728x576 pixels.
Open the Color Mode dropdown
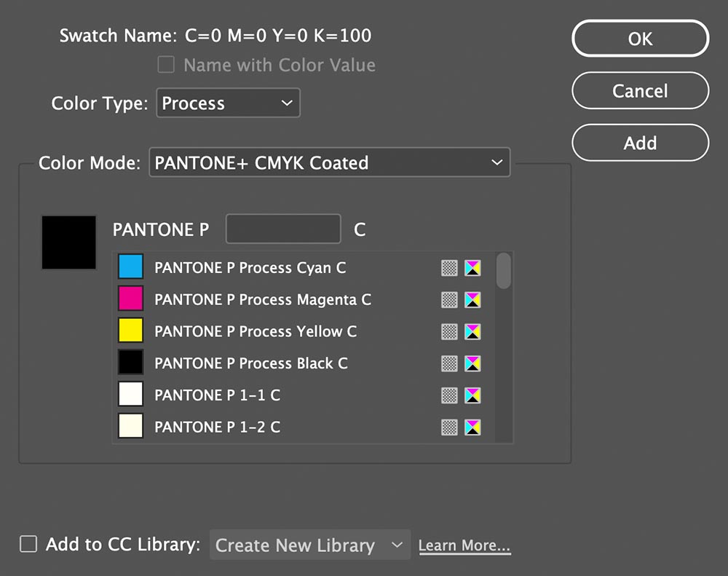tap(329, 163)
